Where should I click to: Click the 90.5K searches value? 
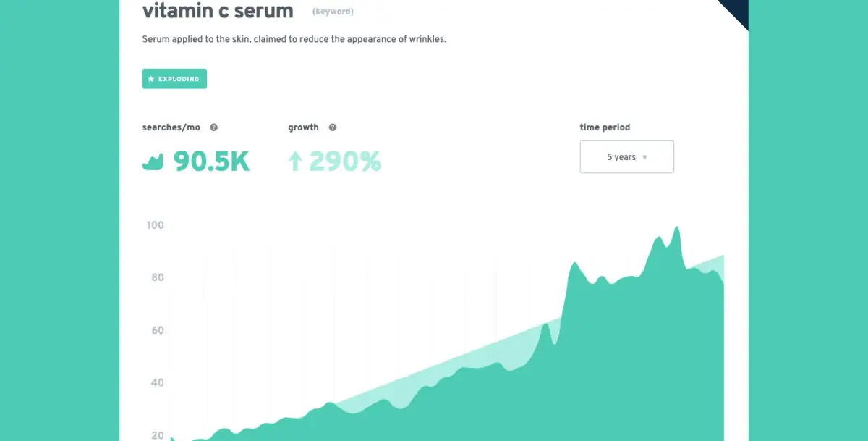pyautogui.click(x=211, y=161)
